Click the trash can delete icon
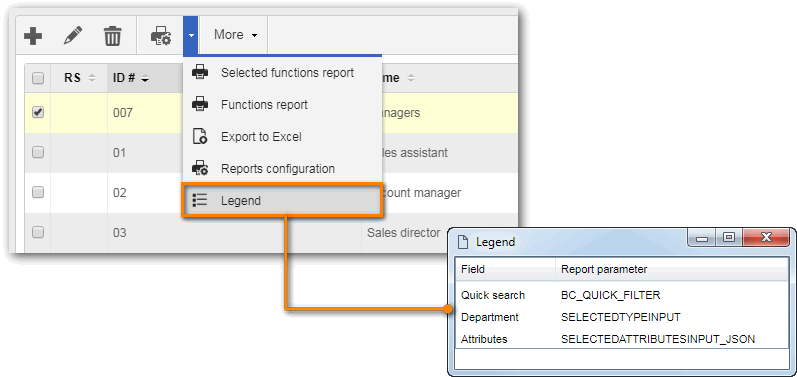Screen dimensions: 797x377 pyautogui.click(x=112, y=37)
